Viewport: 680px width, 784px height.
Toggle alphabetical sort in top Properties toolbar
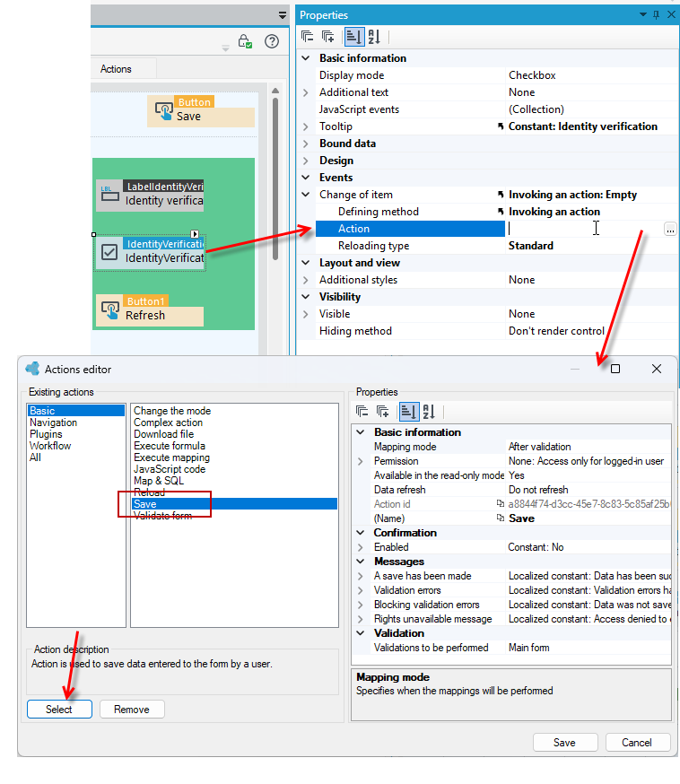coord(374,37)
